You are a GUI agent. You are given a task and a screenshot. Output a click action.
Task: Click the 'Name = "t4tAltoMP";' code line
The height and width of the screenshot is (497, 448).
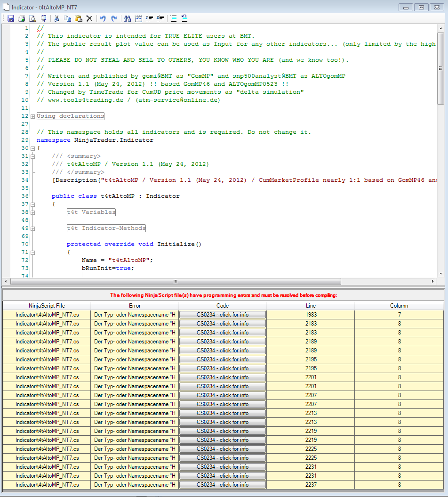(x=117, y=260)
